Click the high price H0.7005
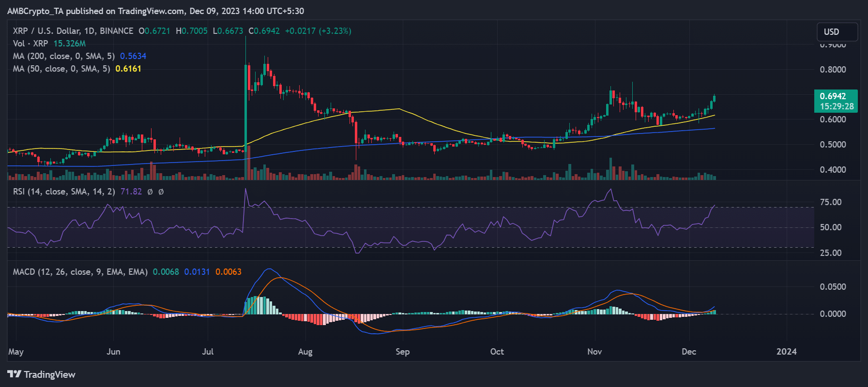This screenshot has height=387, width=868. 192,31
